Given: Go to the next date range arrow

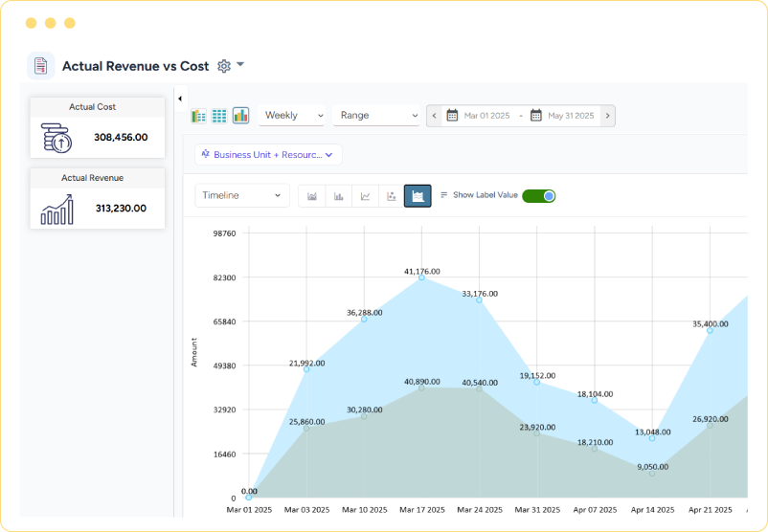Looking at the screenshot, I should click(x=607, y=116).
